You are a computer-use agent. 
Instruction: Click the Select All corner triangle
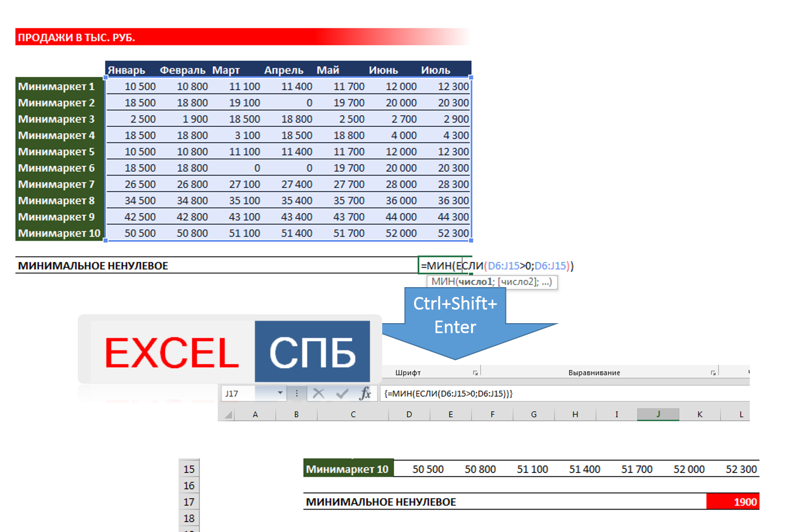click(228, 415)
